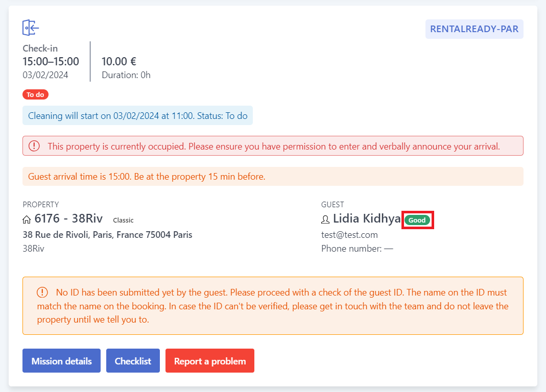Screen dimensions: 546x392
Task: Click the warning icon in occupied property alert
Action: (34, 146)
